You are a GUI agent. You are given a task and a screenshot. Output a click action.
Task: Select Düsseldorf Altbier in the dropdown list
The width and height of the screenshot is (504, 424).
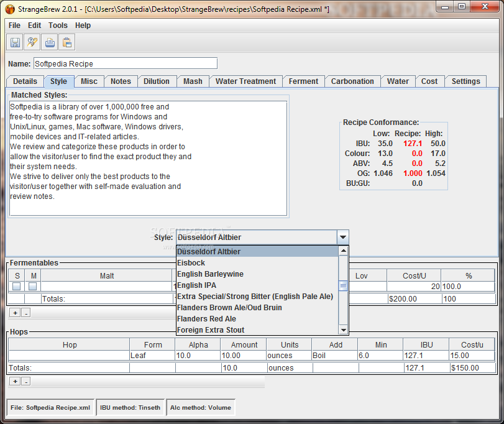point(257,252)
